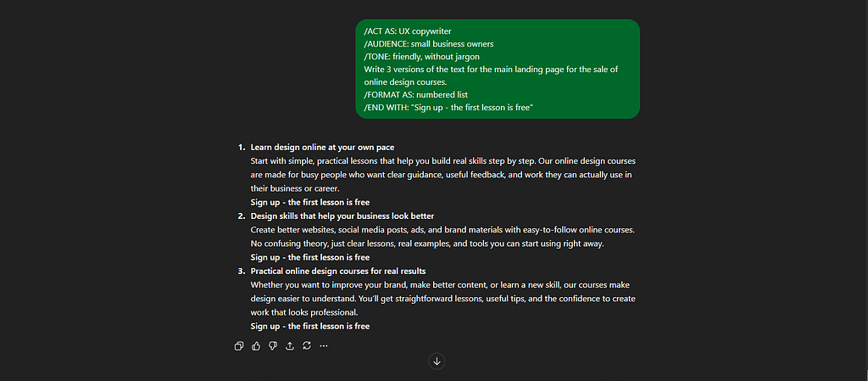
Task: Regenerate the response with the refresh icon
Action: coord(307,346)
